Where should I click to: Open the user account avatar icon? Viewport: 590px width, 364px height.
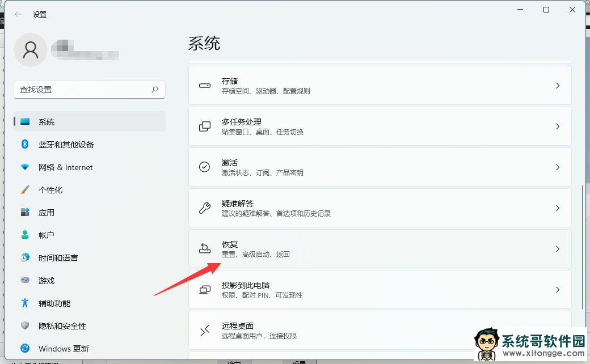tap(31, 50)
